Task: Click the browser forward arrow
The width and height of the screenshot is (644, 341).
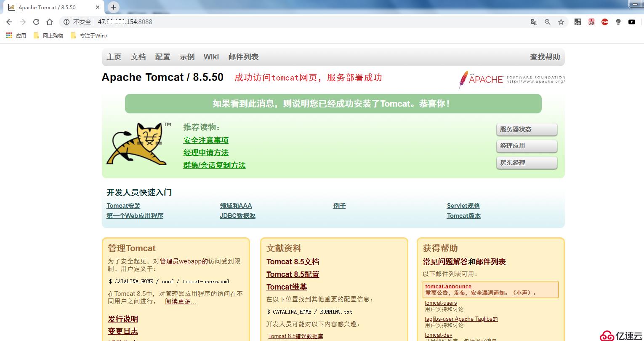Action: click(23, 22)
